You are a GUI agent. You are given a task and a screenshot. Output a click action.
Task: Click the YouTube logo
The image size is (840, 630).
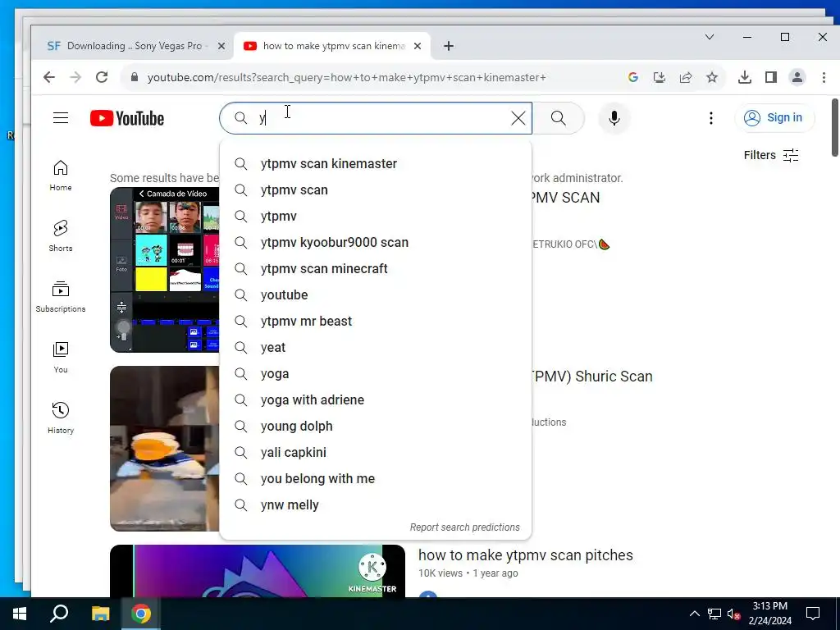click(x=127, y=118)
